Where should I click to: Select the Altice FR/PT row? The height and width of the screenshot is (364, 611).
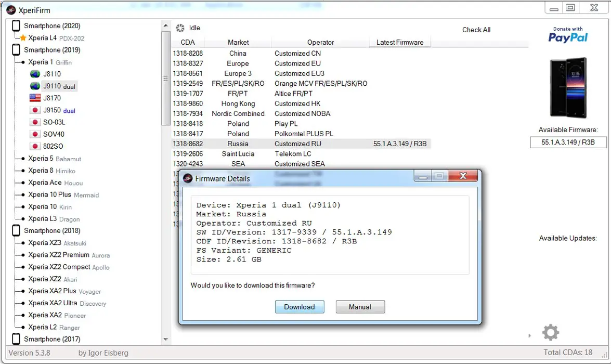click(301, 94)
